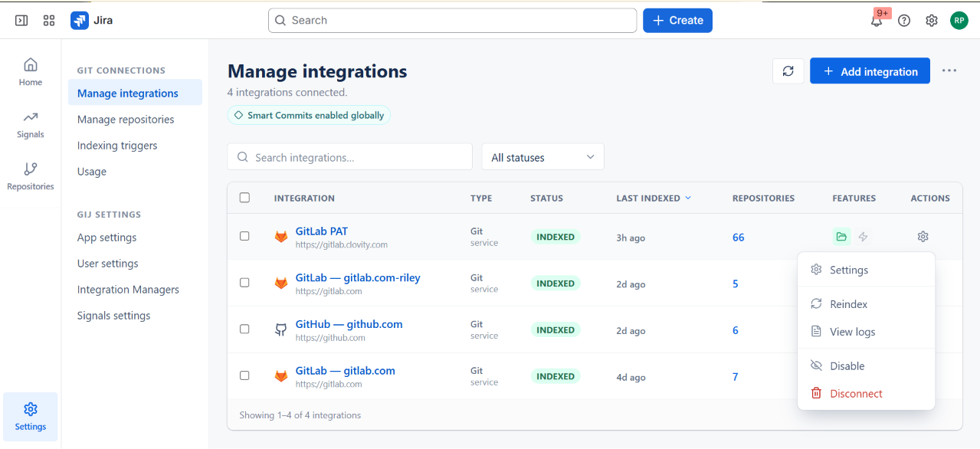Screen dimensions: 980x449
Task: Click the GitLab PAT fox icon
Action: pyautogui.click(x=281, y=238)
